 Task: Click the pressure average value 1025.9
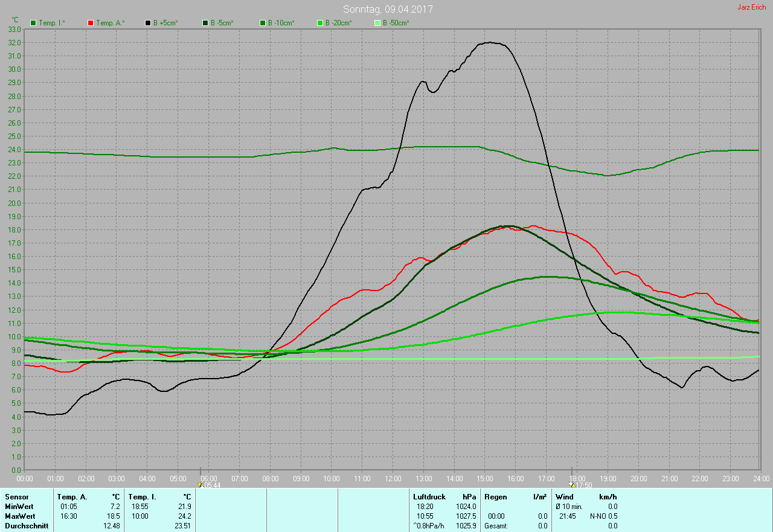coord(466,526)
